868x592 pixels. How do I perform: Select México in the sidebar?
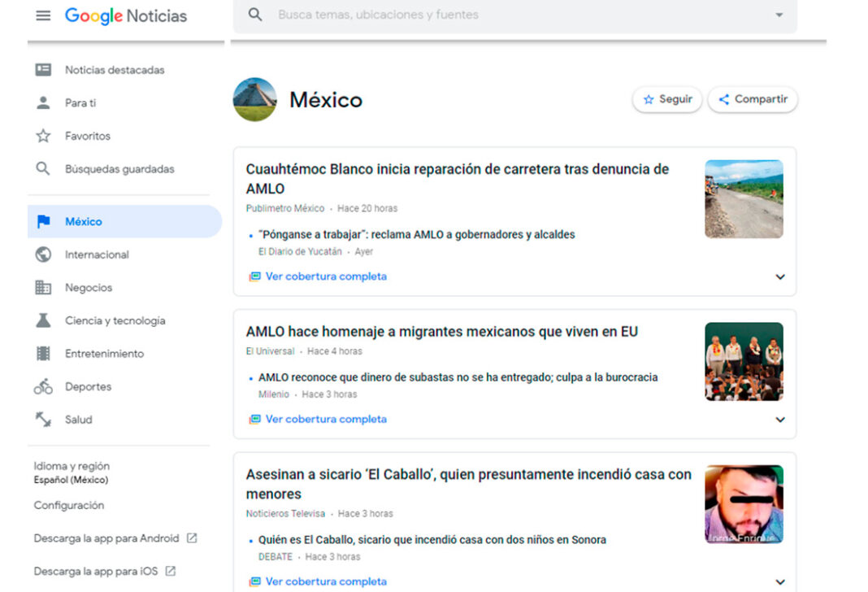click(85, 220)
